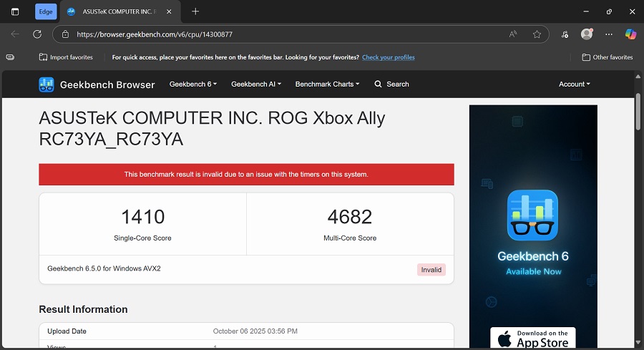Click the Check your profiles link
The width and height of the screenshot is (644, 350).
[388, 57]
